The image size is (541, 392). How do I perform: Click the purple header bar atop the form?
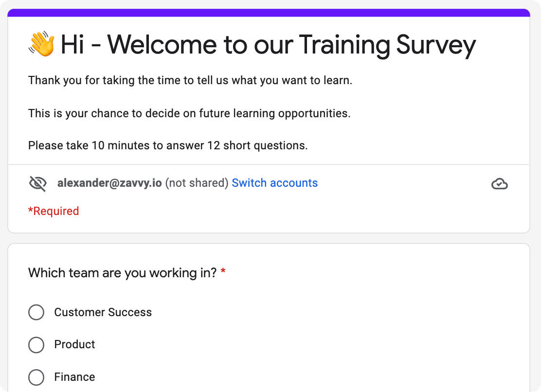[x=269, y=13]
